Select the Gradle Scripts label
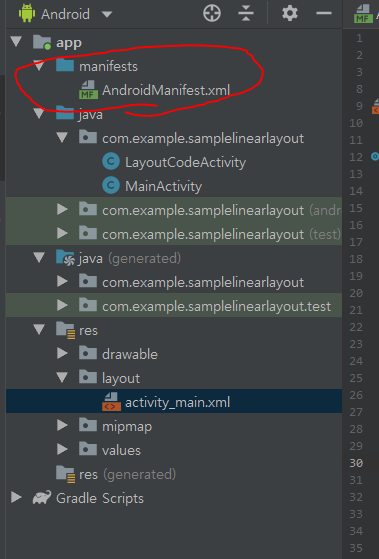The width and height of the screenshot is (379, 559). pyautogui.click(x=100, y=498)
